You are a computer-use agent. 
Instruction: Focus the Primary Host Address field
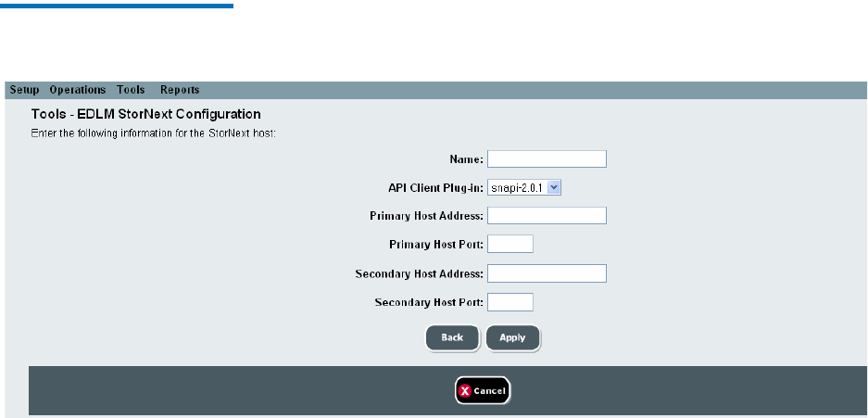[x=547, y=215]
